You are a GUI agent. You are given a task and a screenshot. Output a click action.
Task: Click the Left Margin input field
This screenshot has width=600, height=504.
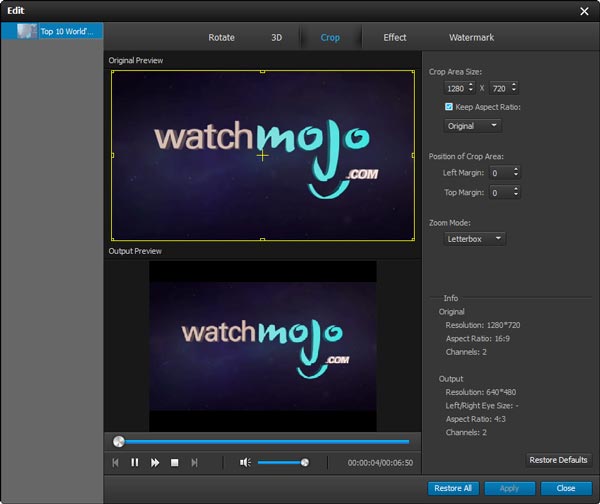click(x=501, y=173)
